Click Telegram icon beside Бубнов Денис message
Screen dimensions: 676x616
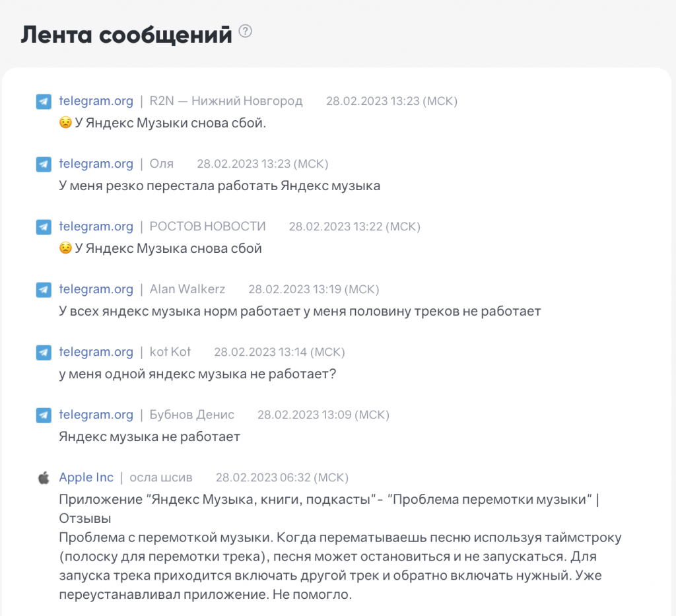[x=44, y=415]
